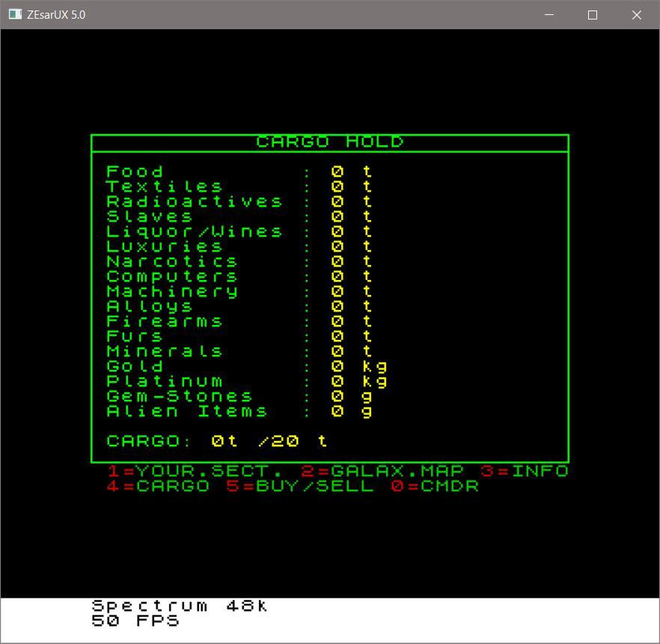Click the 50 FPS indicator
Viewport: 660px width, 644px height.
pyautogui.click(x=135, y=621)
